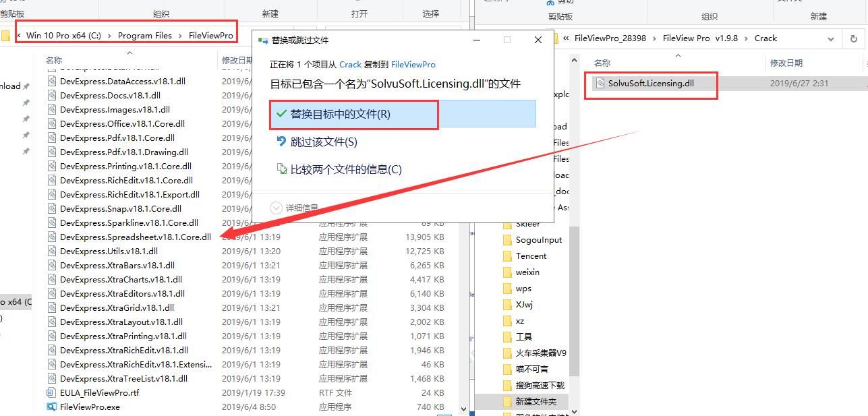Select DevExpress.RichEdit.v18.1.Core.dll file icon
Screen dimensions: 868x416
point(52,180)
